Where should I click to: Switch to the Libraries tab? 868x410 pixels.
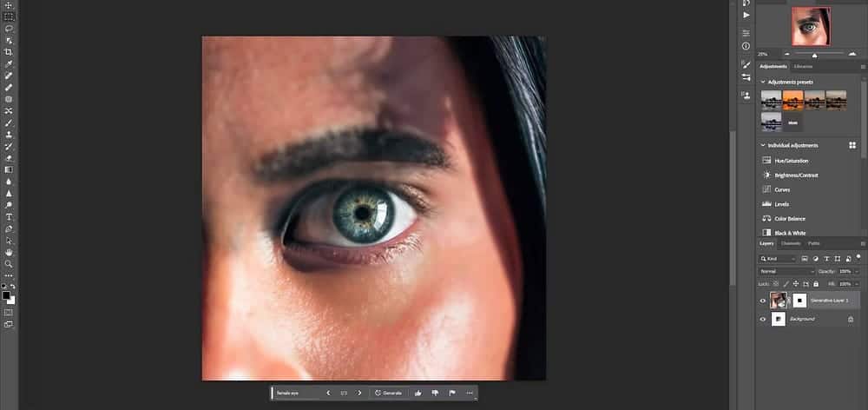click(803, 66)
